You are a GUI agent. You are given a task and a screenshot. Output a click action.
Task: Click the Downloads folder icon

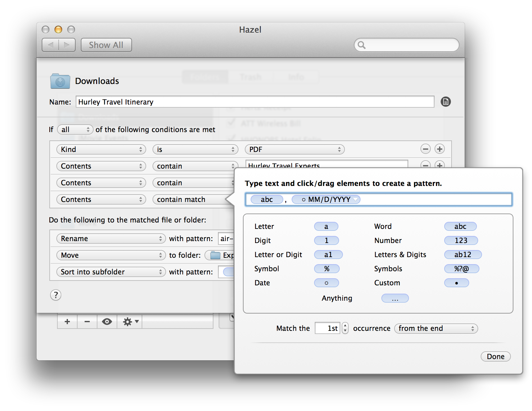pyautogui.click(x=60, y=81)
